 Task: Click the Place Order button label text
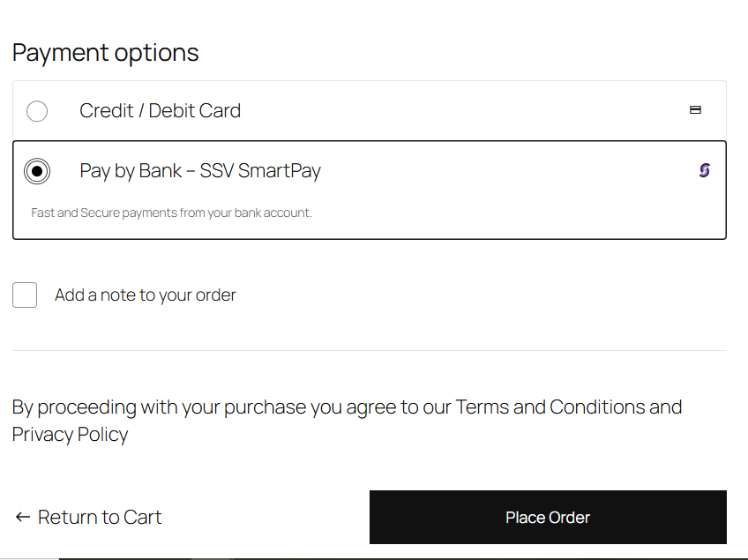pos(547,518)
